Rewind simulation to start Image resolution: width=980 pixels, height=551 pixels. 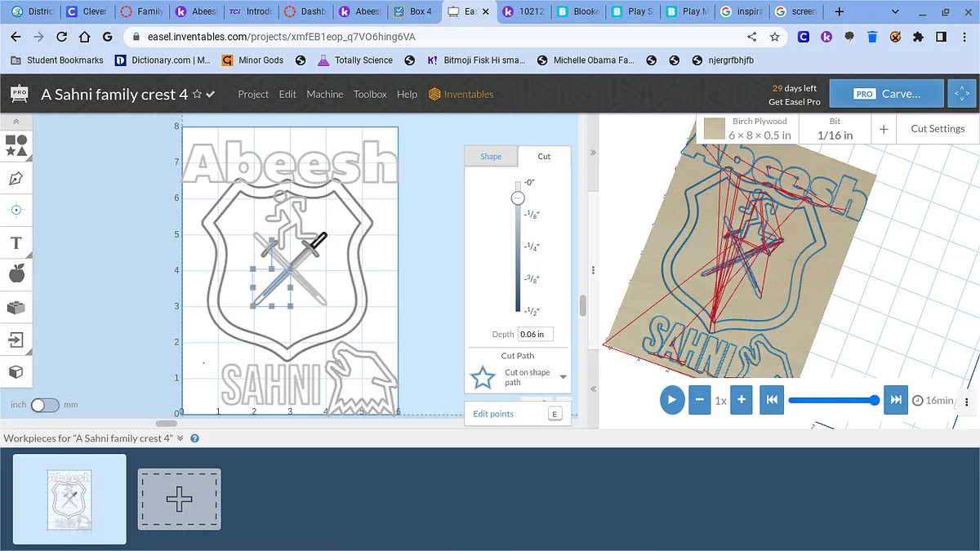(772, 400)
